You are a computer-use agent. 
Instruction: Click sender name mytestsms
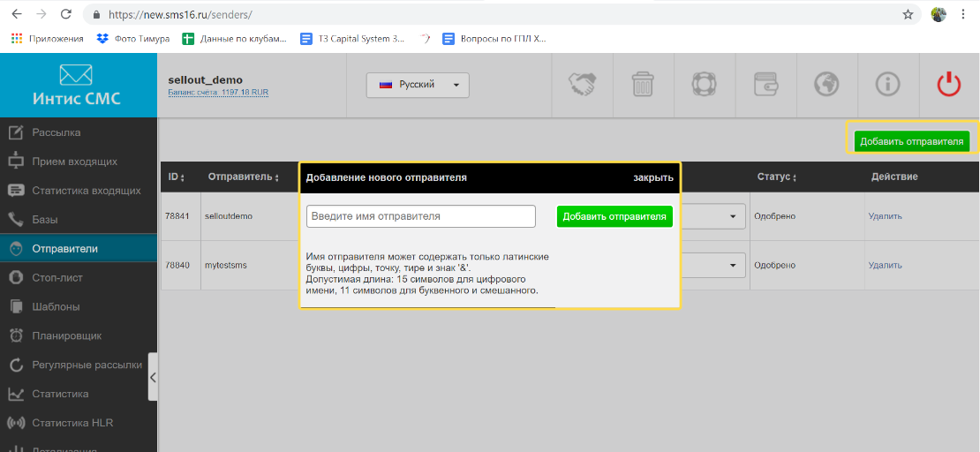226,265
